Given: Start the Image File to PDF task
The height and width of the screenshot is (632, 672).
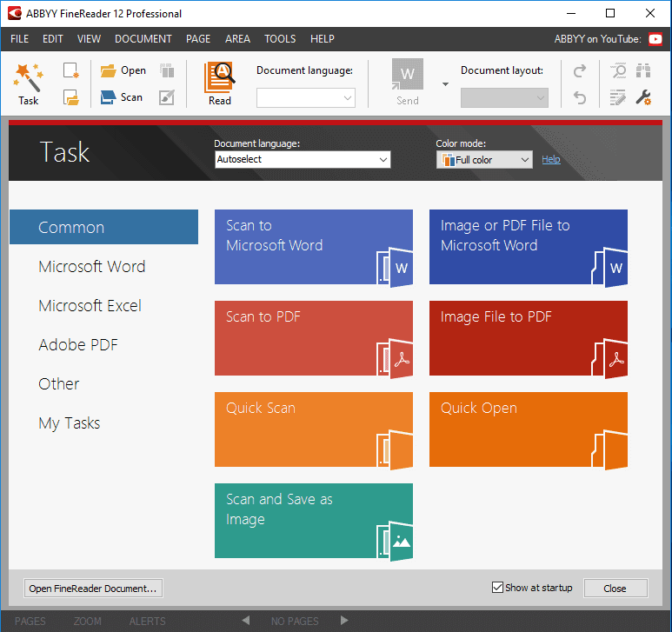Looking at the screenshot, I should [529, 338].
